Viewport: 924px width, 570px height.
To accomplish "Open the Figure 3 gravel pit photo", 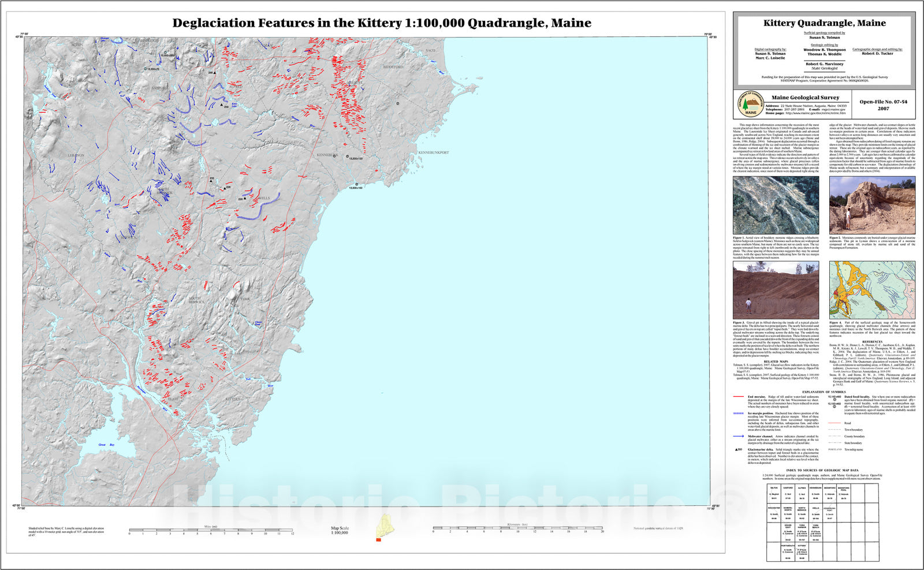I will (776, 290).
